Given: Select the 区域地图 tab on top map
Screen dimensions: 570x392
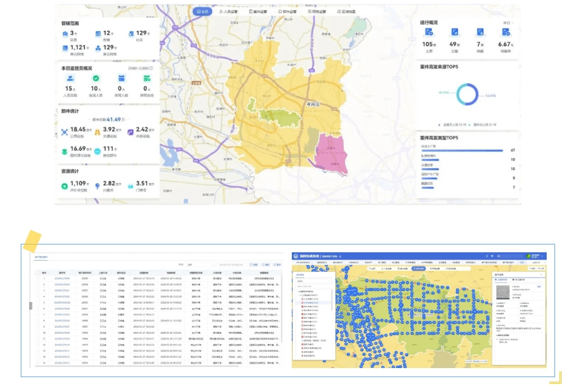Looking at the screenshot, I should tap(347, 12).
